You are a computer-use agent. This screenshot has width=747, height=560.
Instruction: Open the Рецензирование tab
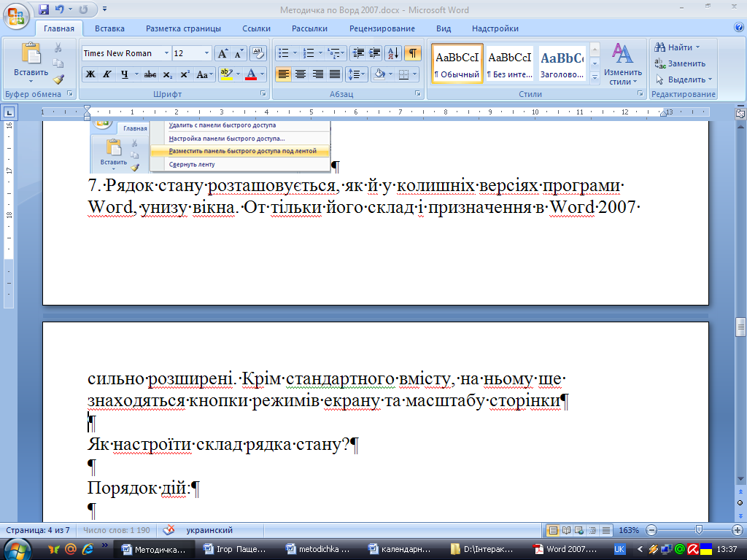[382, 28]
